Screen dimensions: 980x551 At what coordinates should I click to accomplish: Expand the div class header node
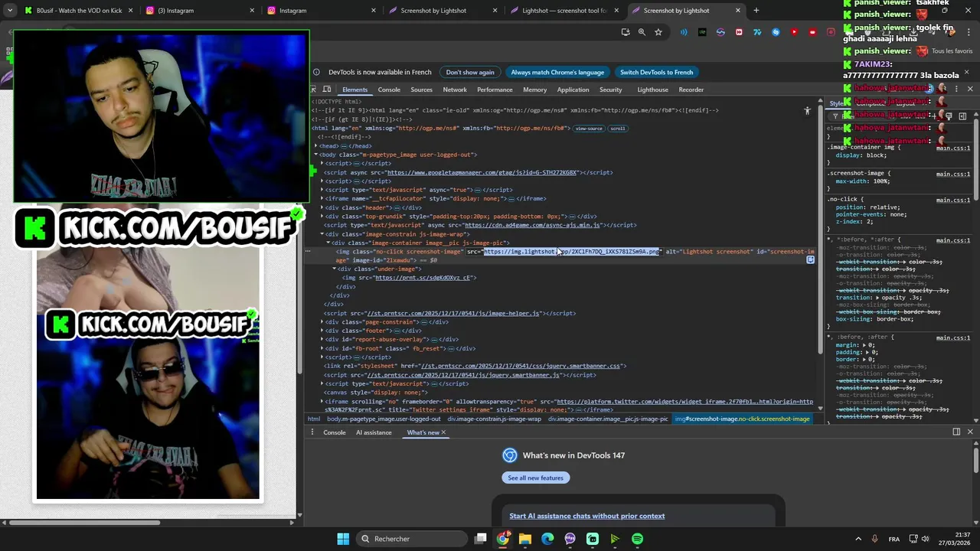pyautogui.click(x=322, y=207)
